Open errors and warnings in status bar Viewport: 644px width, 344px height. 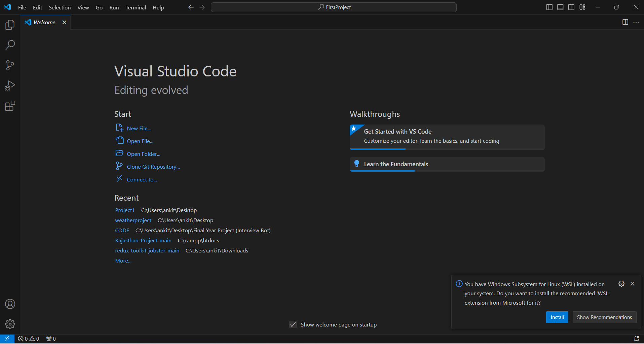click(29, 339)
